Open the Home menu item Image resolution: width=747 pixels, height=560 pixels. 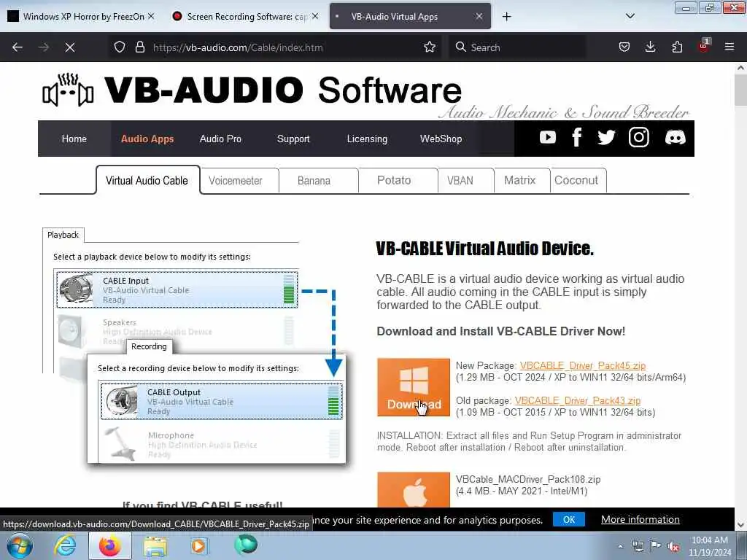click(74, 139)
